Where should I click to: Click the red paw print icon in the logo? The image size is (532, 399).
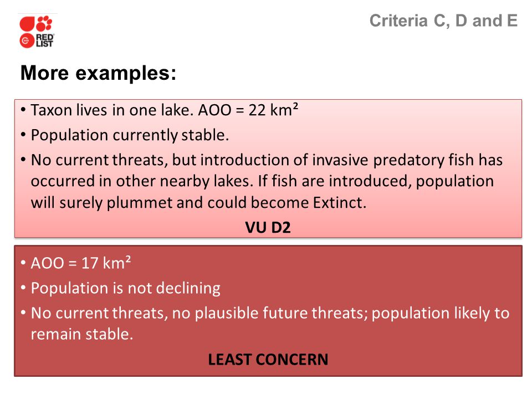click(44, 23)
